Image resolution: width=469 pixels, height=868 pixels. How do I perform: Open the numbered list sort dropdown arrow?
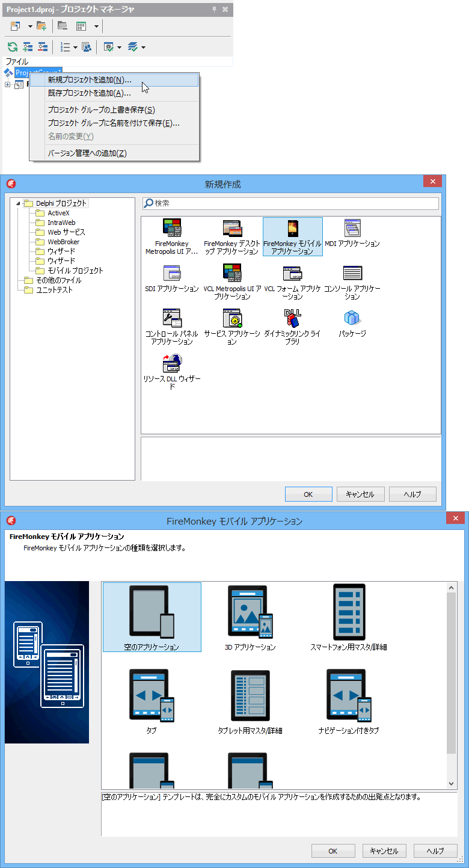tap(75, 48)
